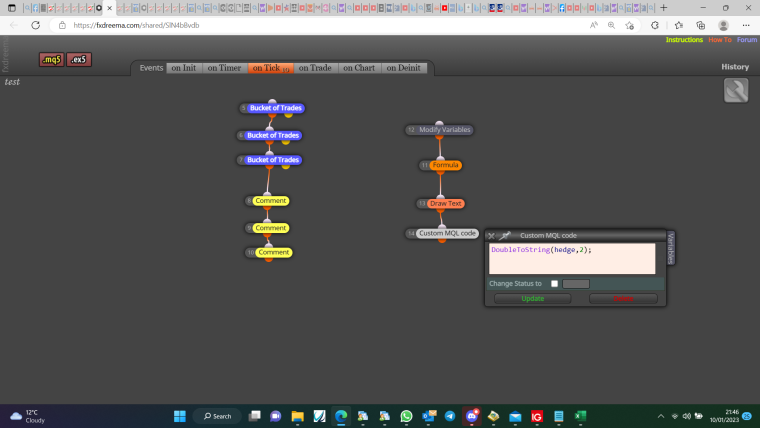Viewport: 760px width, 428px height.
Task: Open Outlook from taskbar
Action: [429, 416]
